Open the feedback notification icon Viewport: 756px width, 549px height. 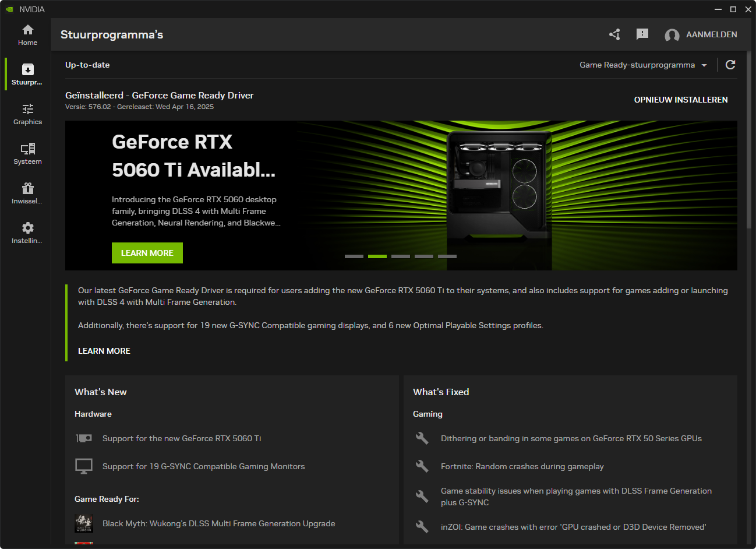pyautogui.click(x=642, y=34)
